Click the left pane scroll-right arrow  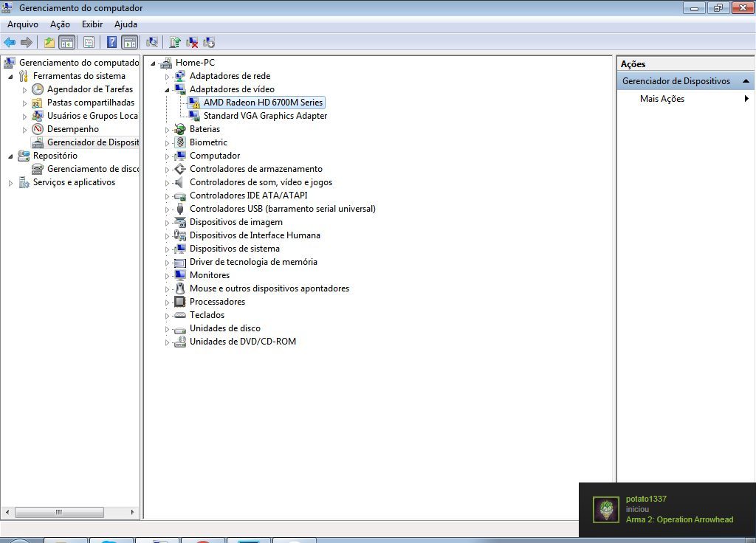coord(133,512)
